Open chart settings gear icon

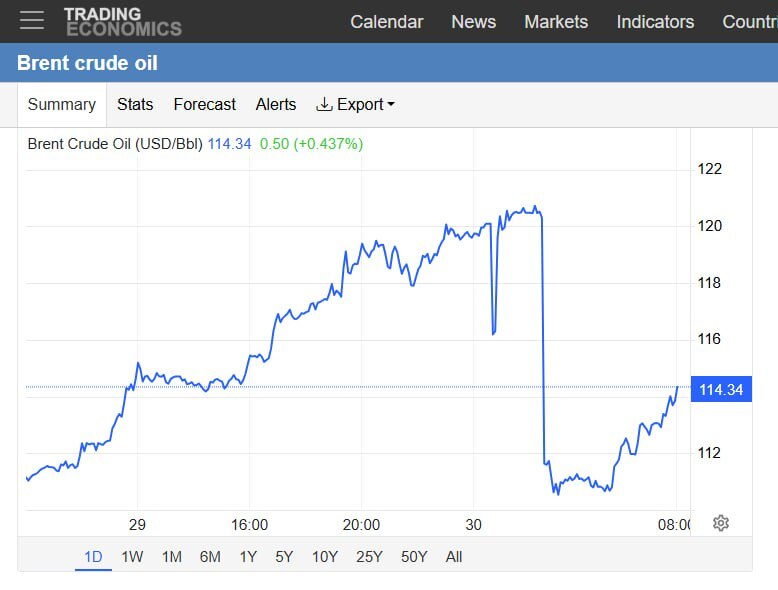[721, 523]
